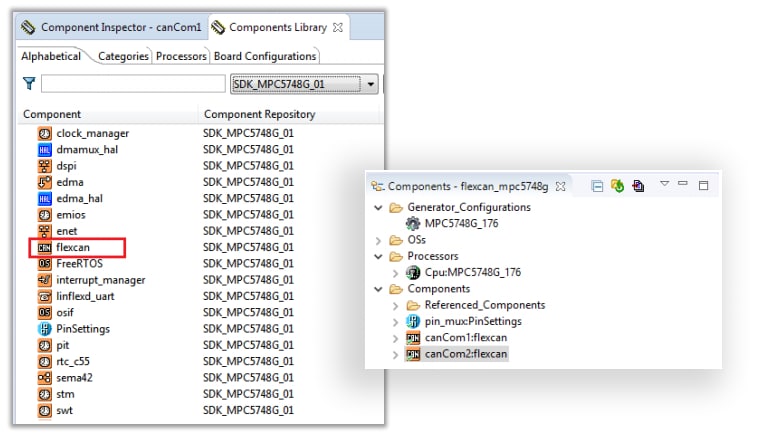
Task: Select the PinSettings component icon in library
Action: (44, 328)
